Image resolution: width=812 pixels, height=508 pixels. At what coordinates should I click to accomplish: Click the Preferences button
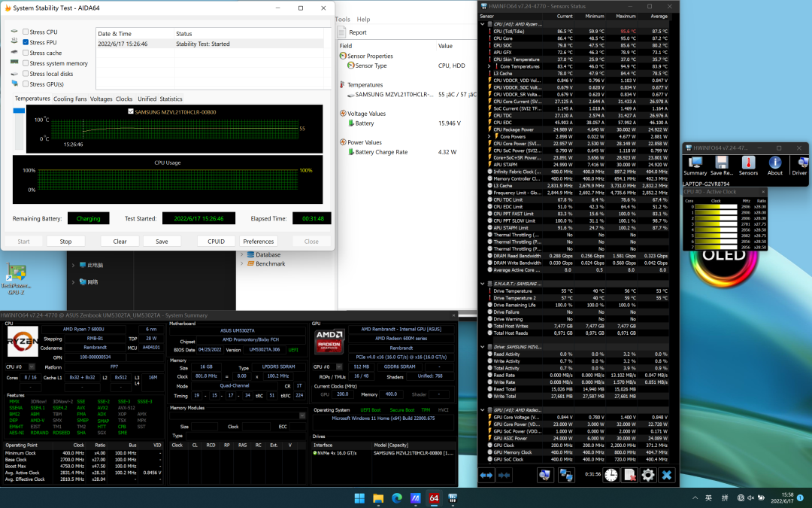click(259, 242)
